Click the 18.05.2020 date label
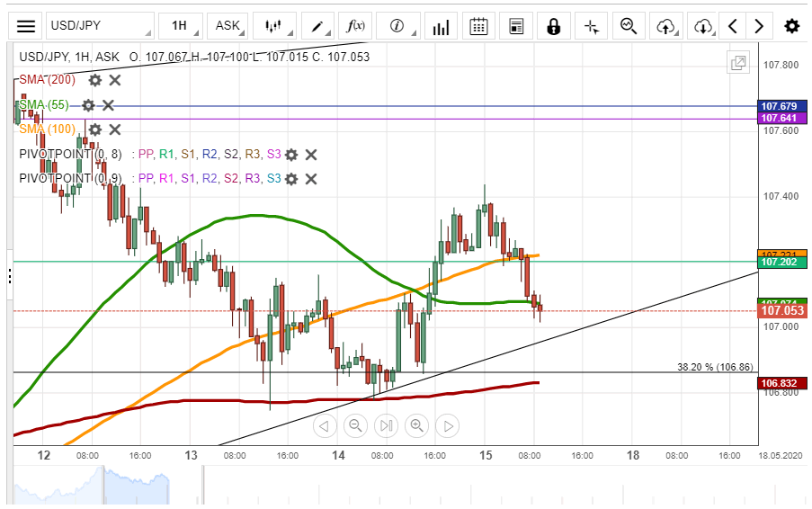The height and width of the screenshot is (509, 812). [781, 456]
